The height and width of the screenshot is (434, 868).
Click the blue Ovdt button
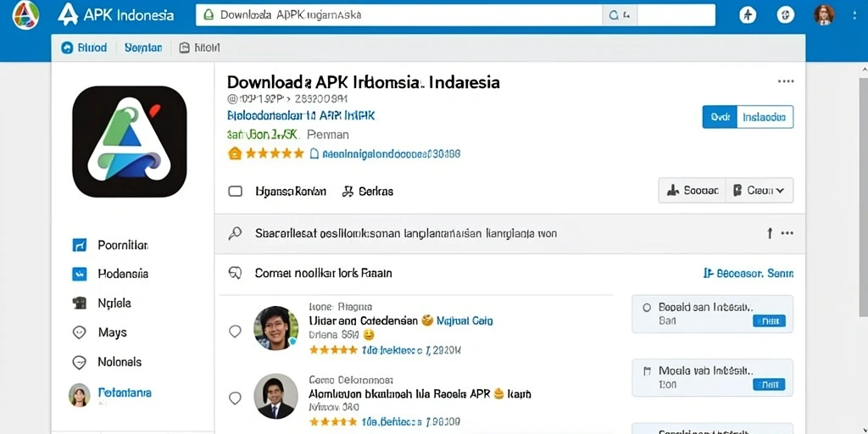tap(720, 117)
